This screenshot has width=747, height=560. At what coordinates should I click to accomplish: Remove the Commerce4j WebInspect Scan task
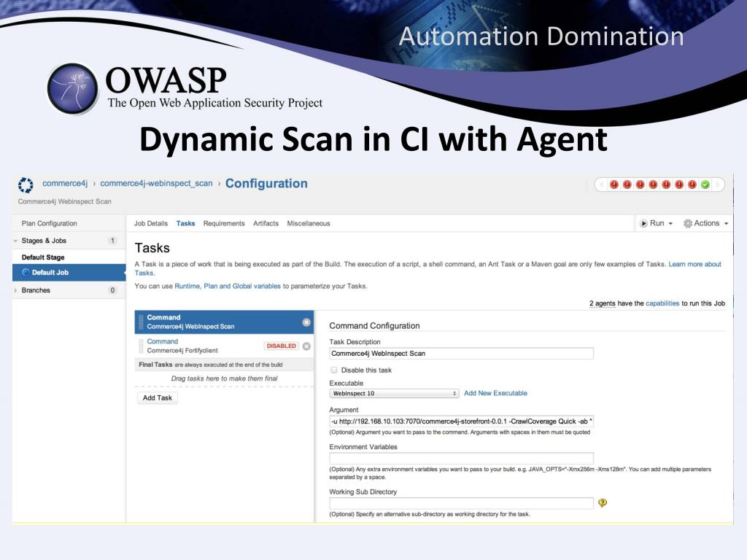[306, 322]
